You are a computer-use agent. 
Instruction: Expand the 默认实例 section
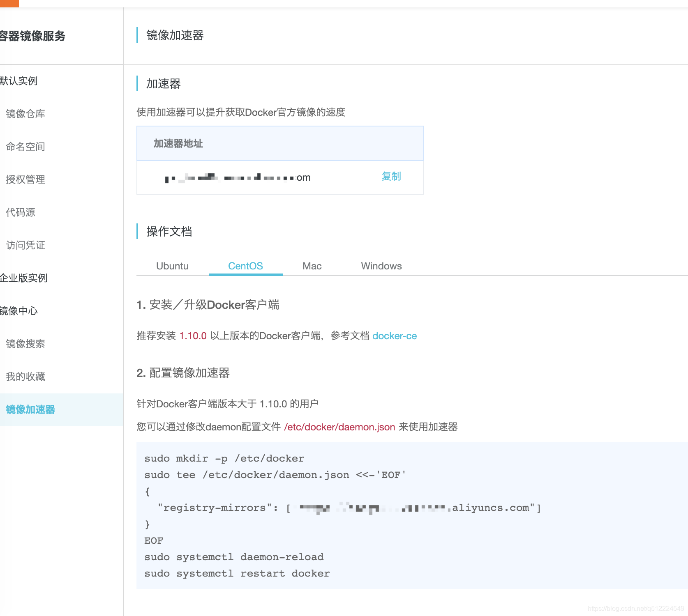click(19, 80)
